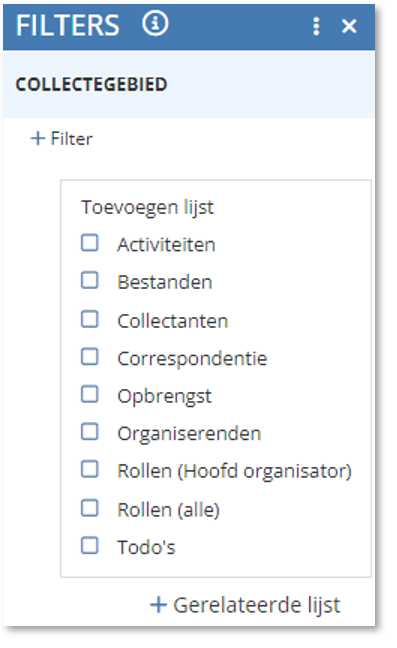Click the Gerelateerde lijst link
The width and height of the screenshot is (397, 648).
pyautogui.click(x=245, y=605)
